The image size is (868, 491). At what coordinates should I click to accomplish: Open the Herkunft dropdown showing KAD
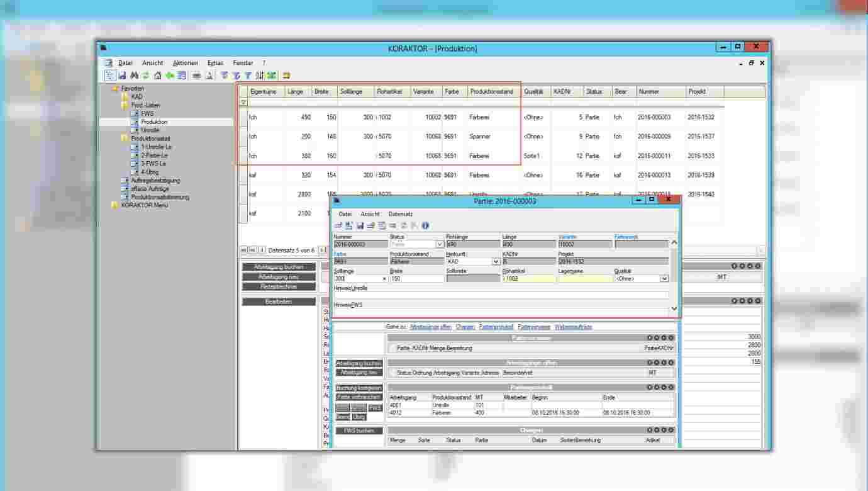tap(496, 261)
